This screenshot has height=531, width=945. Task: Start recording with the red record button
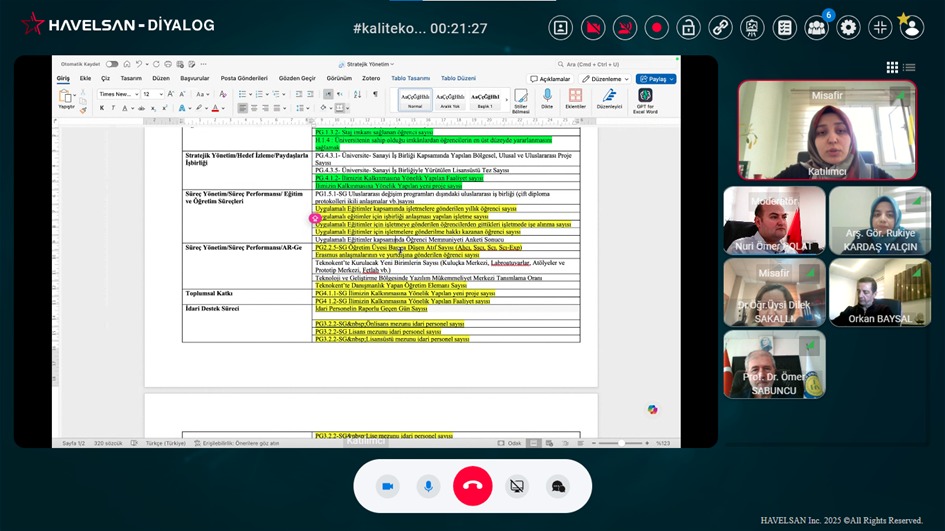[x=656, y=28]
